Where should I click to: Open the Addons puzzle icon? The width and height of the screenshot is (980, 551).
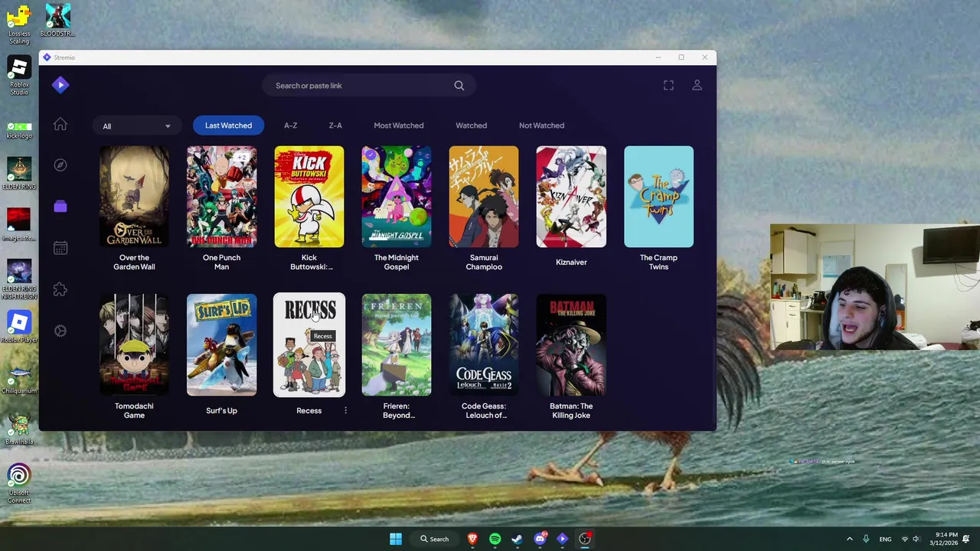coord(60,289)
